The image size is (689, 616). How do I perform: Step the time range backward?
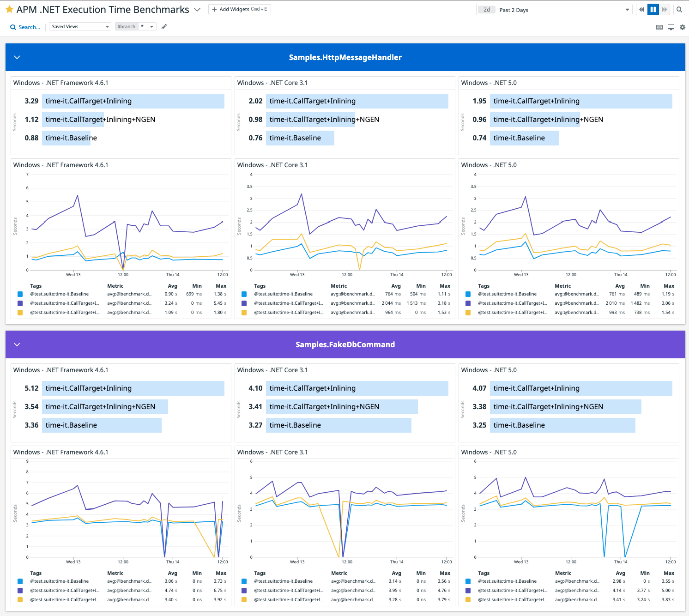[641, 10]
